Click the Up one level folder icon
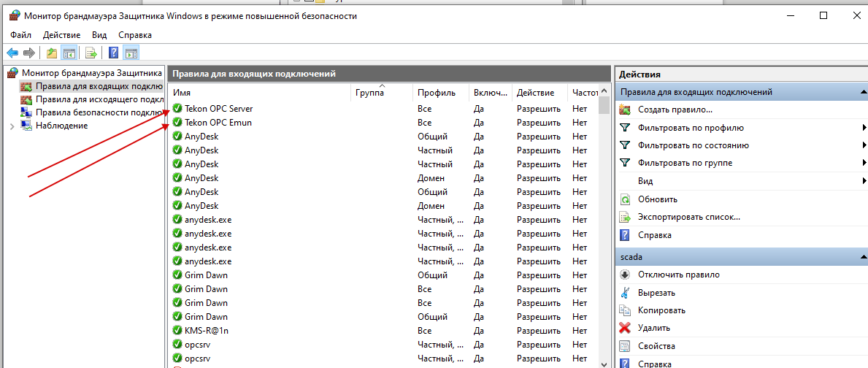The image size is (868, 368). [x=51, y=53]
